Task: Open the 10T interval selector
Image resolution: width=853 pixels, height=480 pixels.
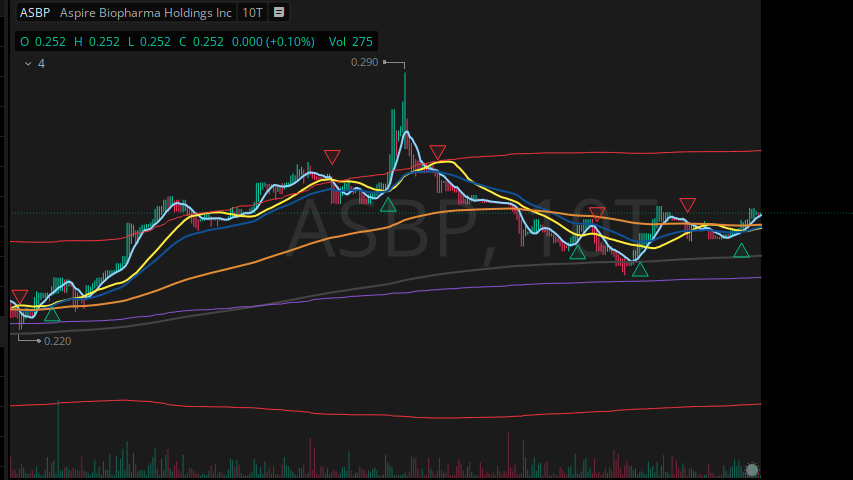Action: [252, 13]
